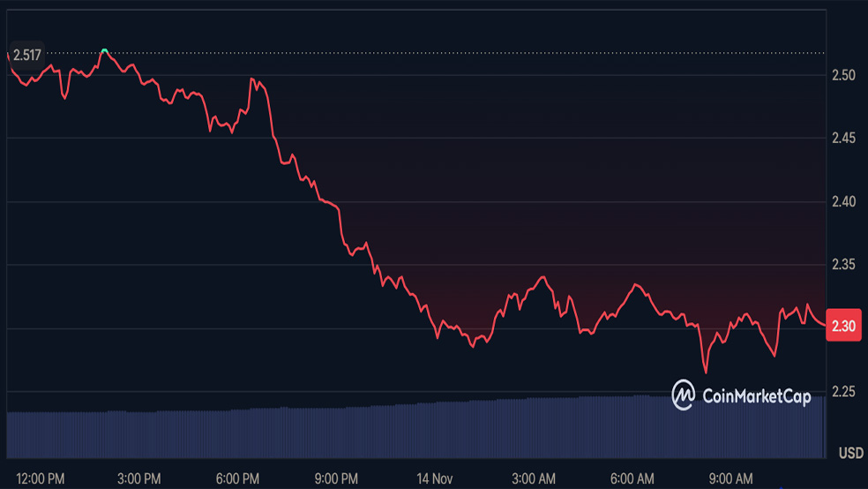Click the red 2.30 current price badge
Screen dimensions: 868x489
[x=844, y=326]
